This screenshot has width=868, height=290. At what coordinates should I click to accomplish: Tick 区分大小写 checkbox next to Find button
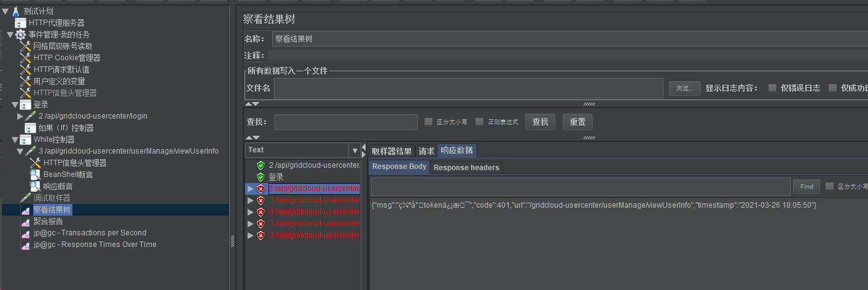(830, 186)
